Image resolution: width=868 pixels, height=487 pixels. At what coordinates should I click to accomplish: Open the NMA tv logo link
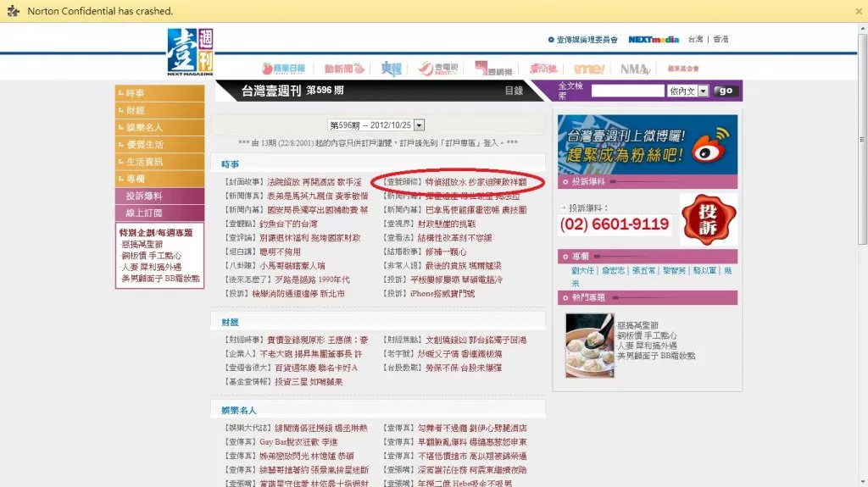point(634,69)
